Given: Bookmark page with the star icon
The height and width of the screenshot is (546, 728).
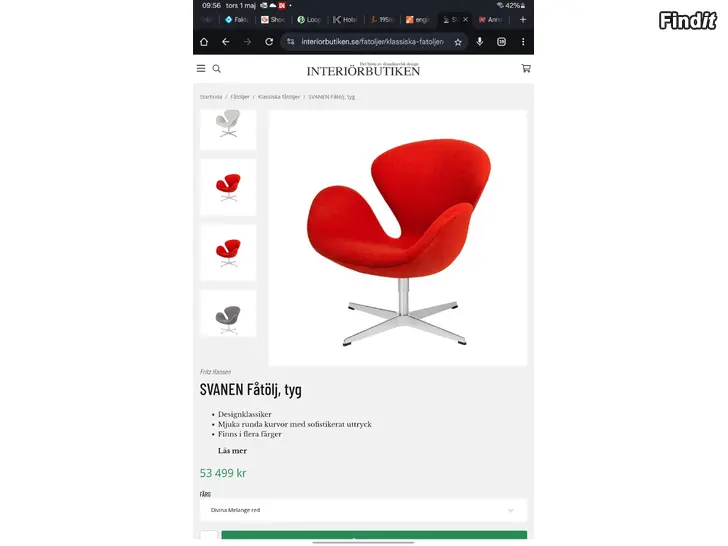Looking at the screenshot, I should coord(458,42).
